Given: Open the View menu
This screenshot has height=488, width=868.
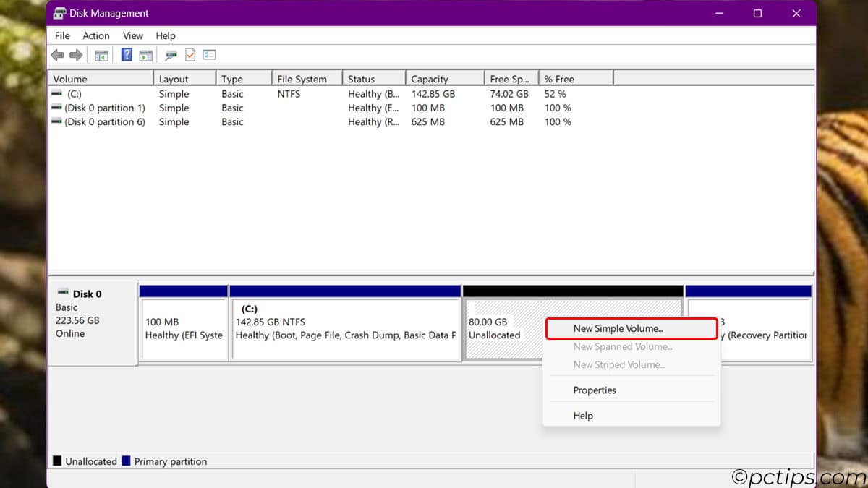Looking at the screenshot, I should point(133,35).
